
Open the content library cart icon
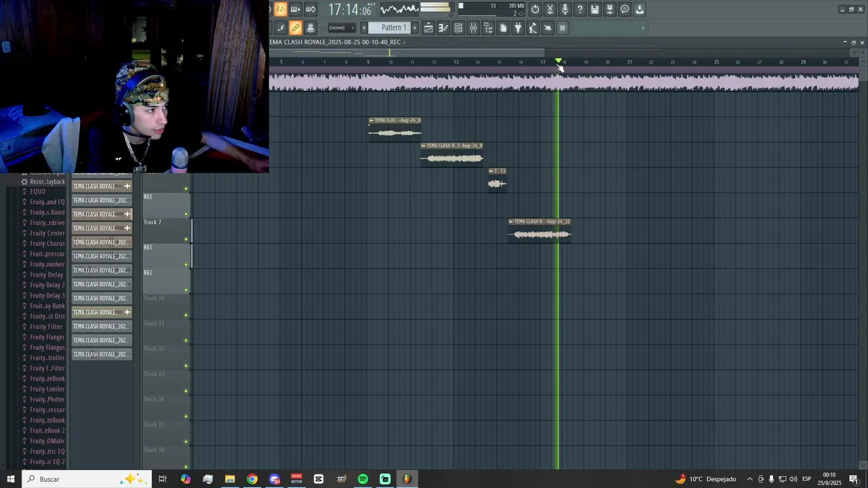pyautogui.click(x=562, y=28)
